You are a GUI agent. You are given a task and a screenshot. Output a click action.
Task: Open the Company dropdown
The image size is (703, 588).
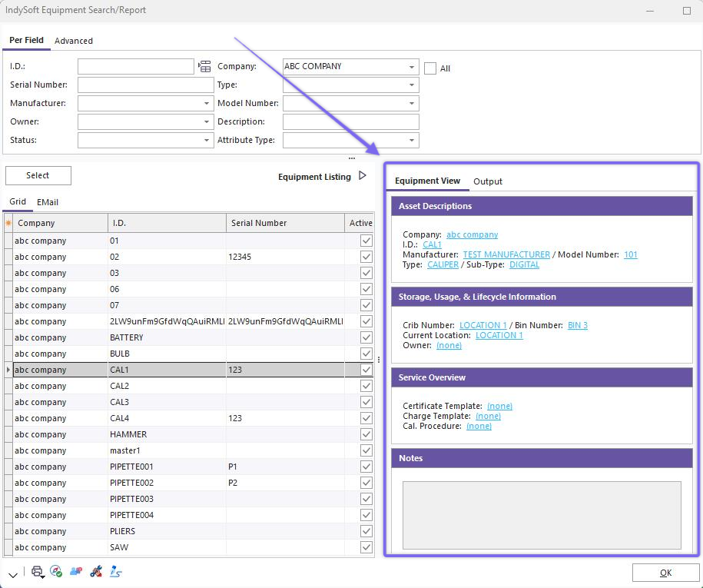click(x=412, y=67)
